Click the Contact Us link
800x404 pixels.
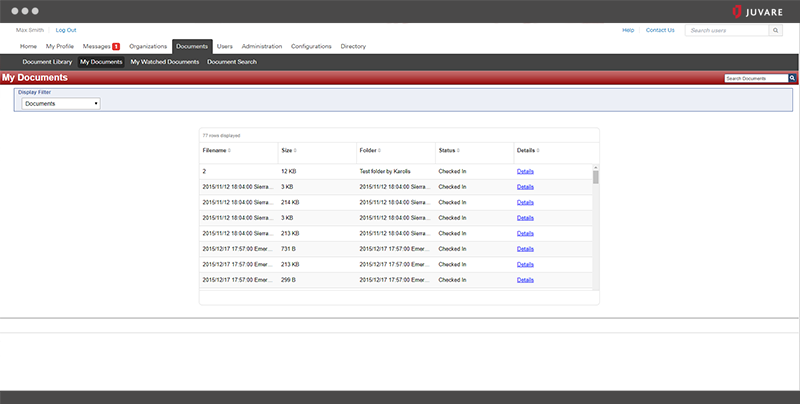[x=660, y=30]
